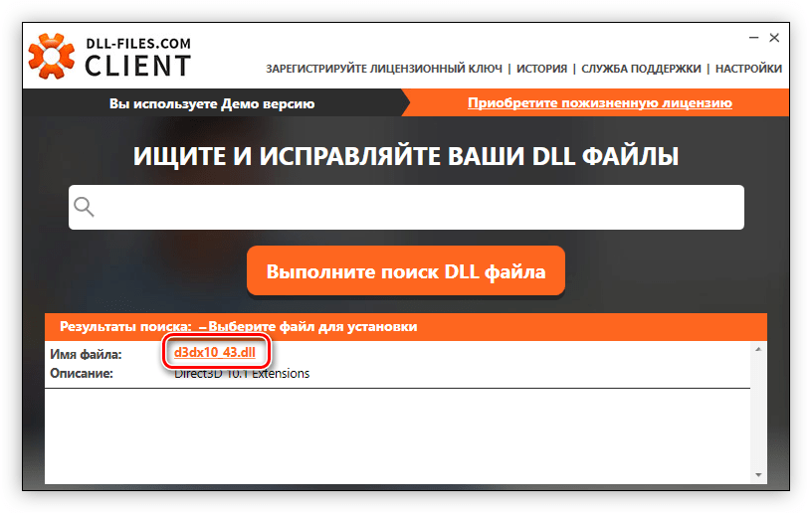Click the DLL-Files.com gear logo

(x=52, y=56)
